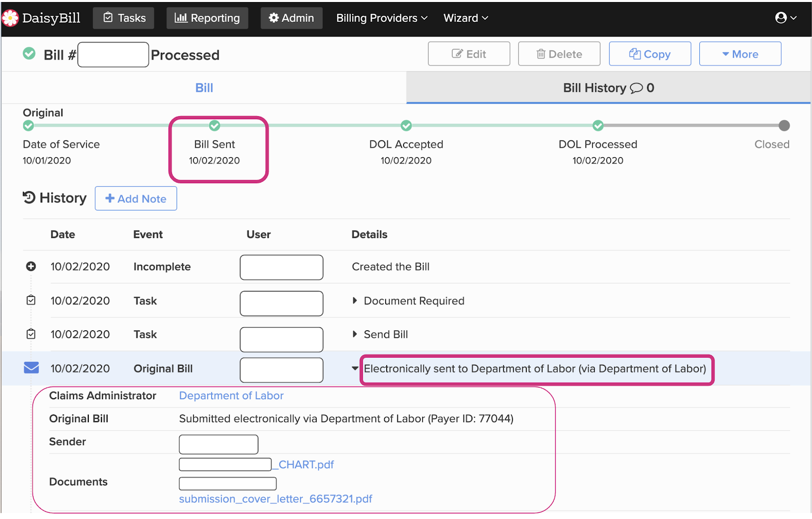Expand the Send Bill task details
Image resolution: width=812 pixels, height=519 pixels.
click(355, 334)
